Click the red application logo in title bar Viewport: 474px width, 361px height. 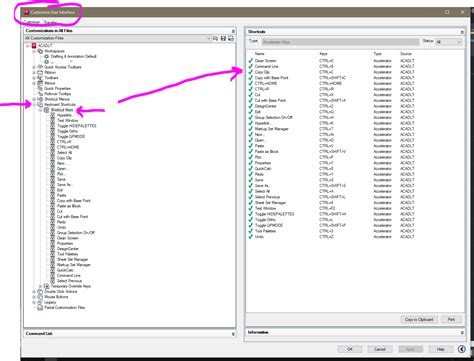pyautogui.click(x=26, y=12)
